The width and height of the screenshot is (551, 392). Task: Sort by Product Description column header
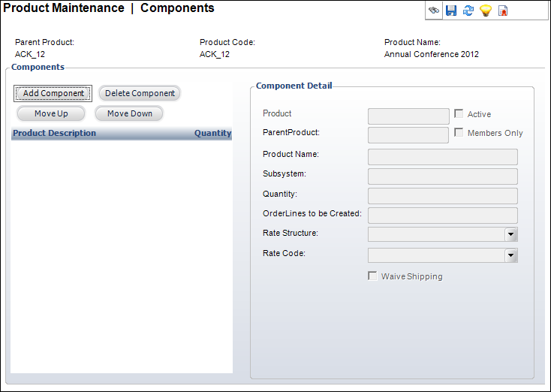[55, 134]
